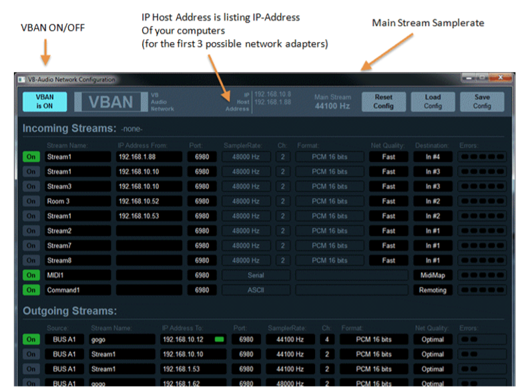Click the VB-Audio window title bar icon
Image resolution: width=532 pixels, height=392 pixels.
(21, 79)
